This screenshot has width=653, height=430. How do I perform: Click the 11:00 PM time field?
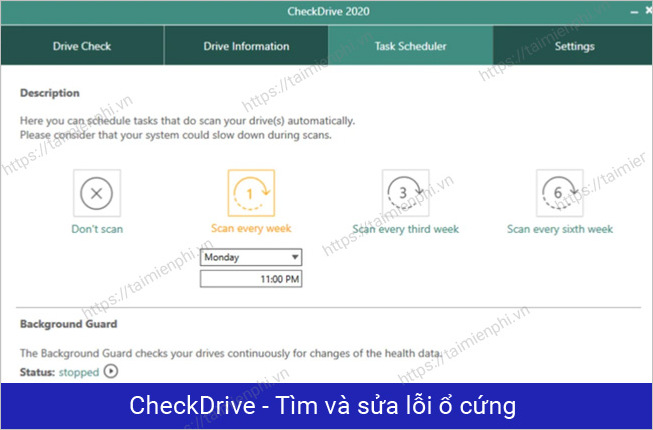[x=251, y=279]
